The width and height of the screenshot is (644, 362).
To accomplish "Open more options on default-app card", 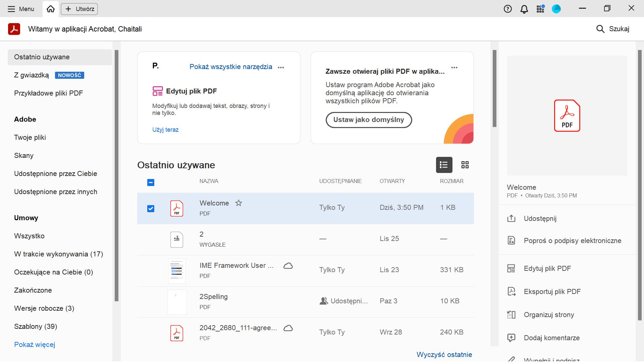I will click(454, 67).
